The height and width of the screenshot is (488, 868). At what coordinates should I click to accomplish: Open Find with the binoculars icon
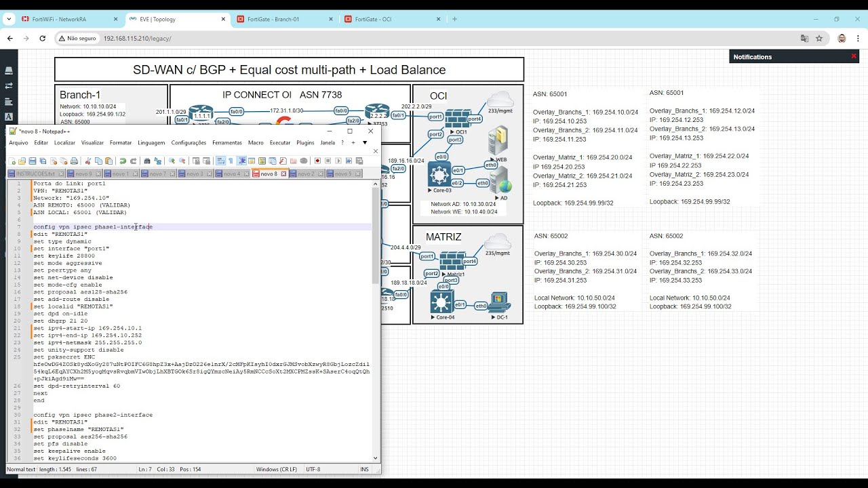[x=146, y=161]
